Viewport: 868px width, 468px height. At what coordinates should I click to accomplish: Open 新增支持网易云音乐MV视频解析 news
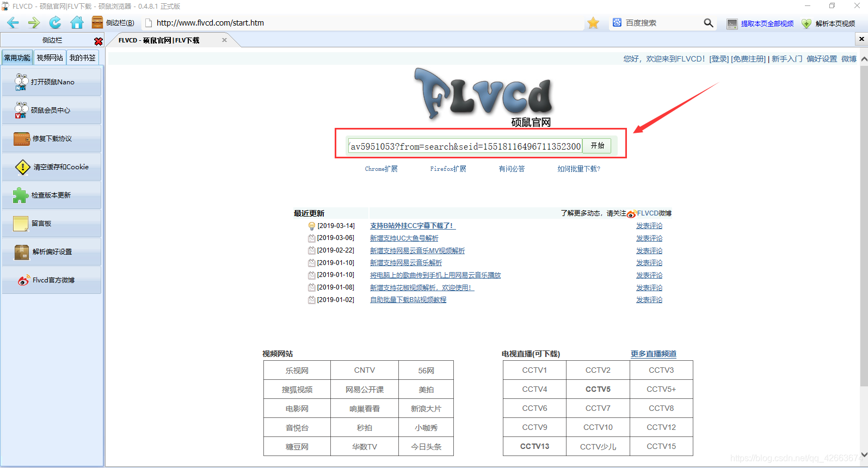(417, 251)
